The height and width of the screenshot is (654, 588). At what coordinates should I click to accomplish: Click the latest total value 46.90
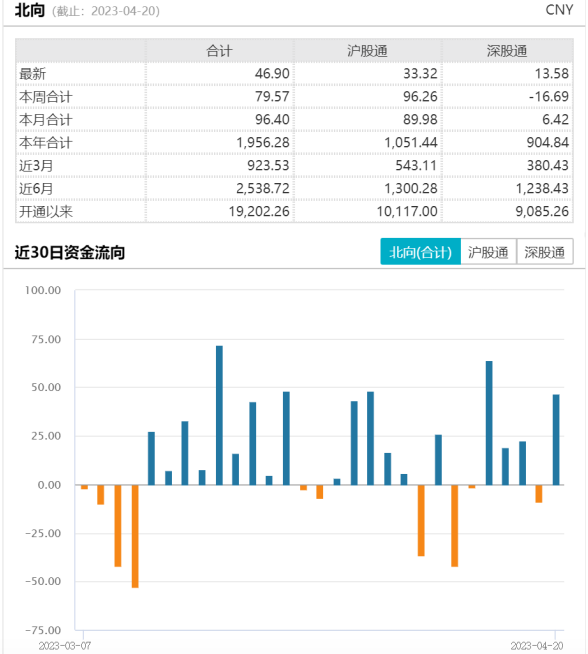272,74
